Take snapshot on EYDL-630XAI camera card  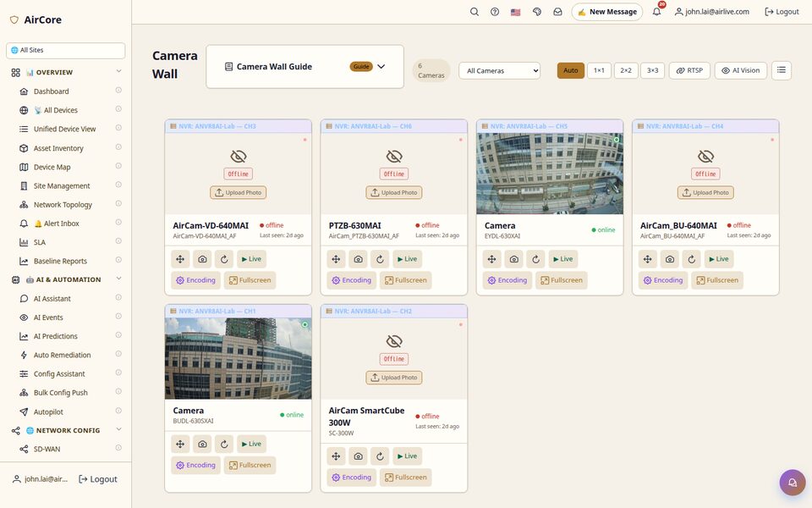point(514,259)
